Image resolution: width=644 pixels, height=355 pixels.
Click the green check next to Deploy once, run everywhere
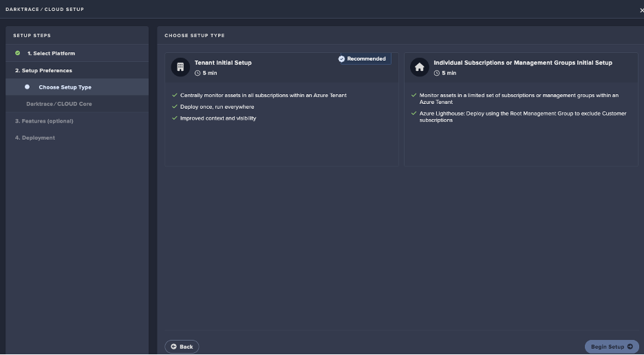(175, 107)
